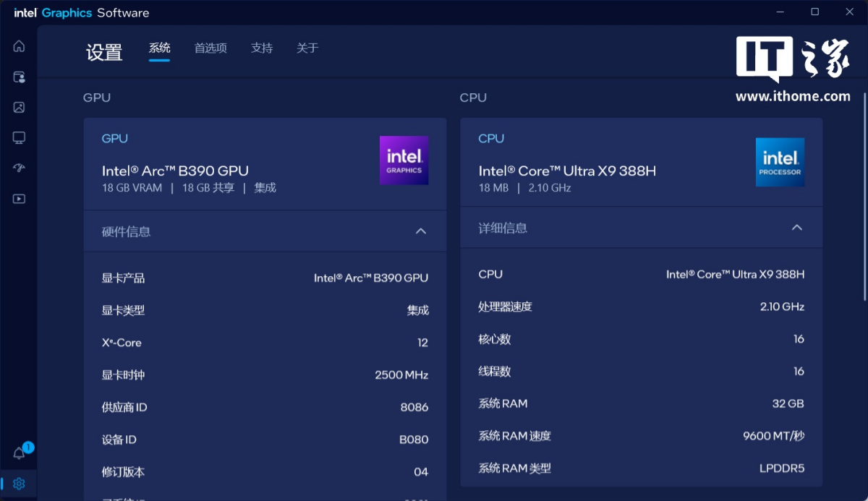Open the 支持 tab

262,48
